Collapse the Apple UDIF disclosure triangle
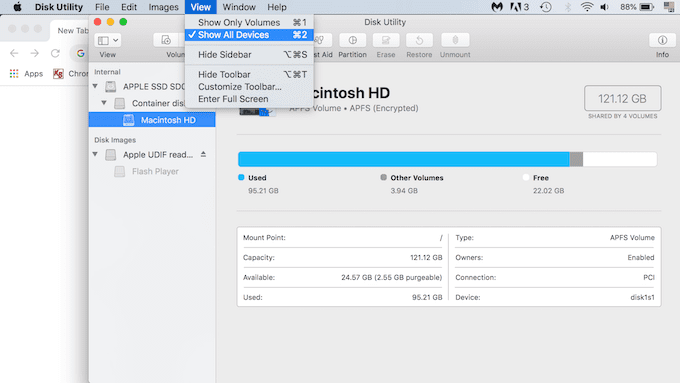 [95, 154]
